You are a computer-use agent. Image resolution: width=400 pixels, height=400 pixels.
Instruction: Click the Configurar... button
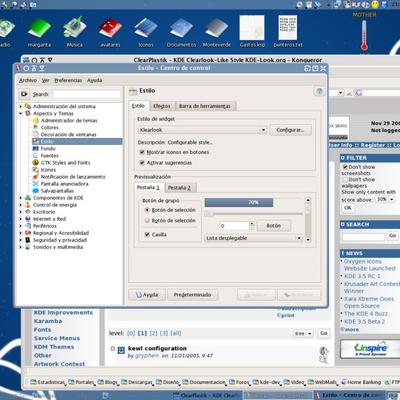click(x=290, y=130)
